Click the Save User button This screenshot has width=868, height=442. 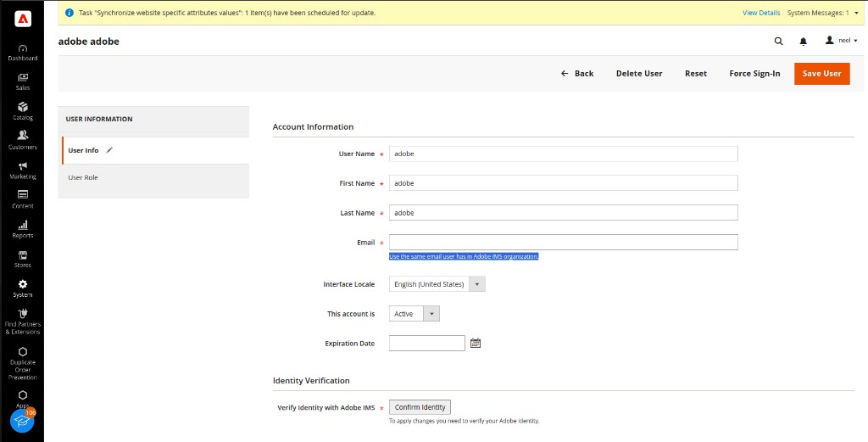pyautogui.click(x=821, y=74)
